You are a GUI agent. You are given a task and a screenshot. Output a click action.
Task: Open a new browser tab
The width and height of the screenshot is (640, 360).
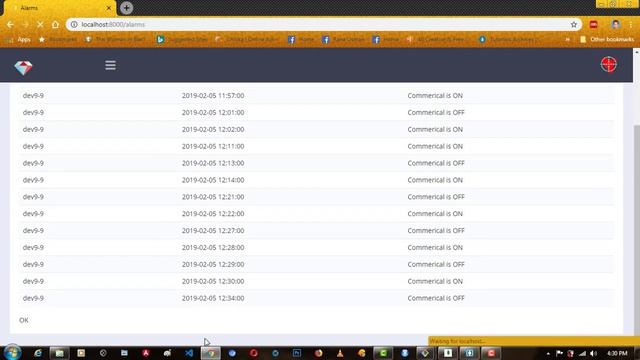click(127, 8)
